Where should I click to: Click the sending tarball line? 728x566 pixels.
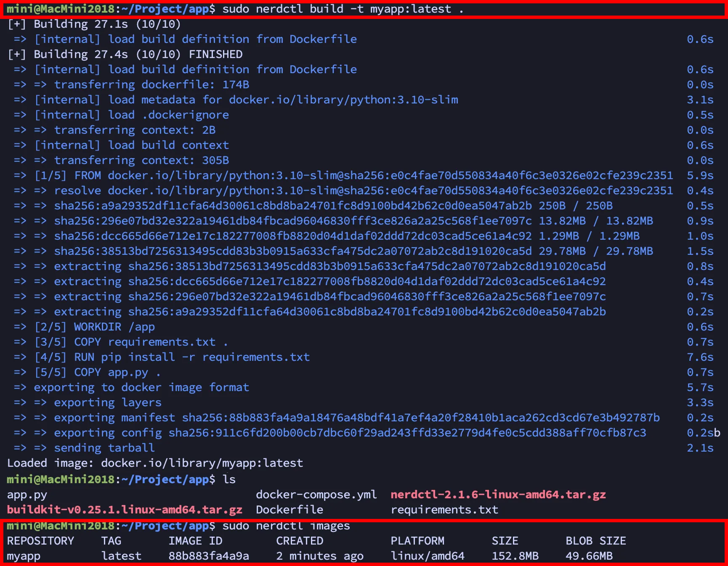104,448
